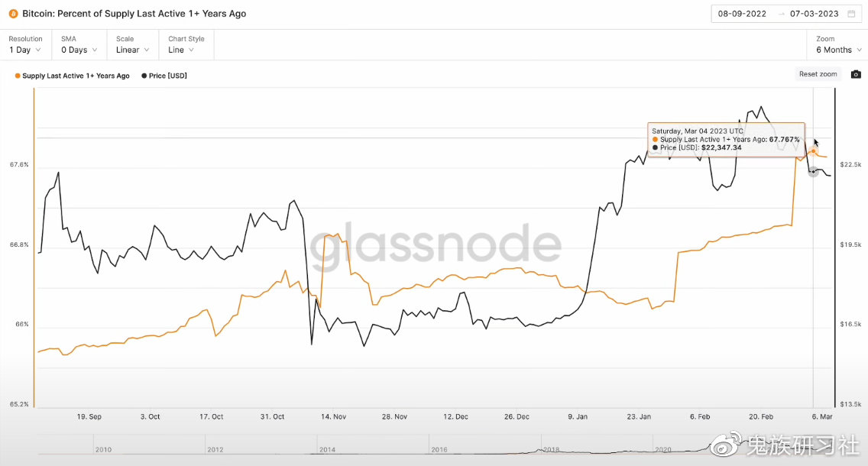
Task: Toggle the Supply Last Active 1+ Years Ago series
Action: (76, 76)
